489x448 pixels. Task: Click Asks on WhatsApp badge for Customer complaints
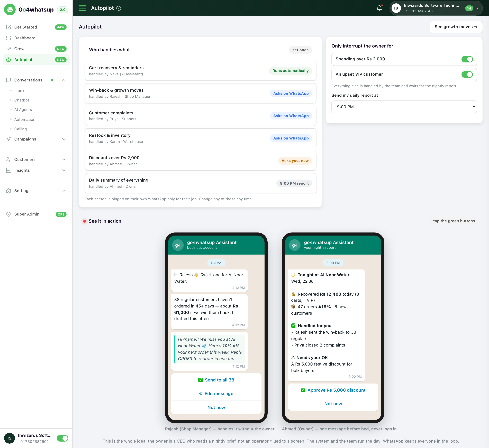291,116
